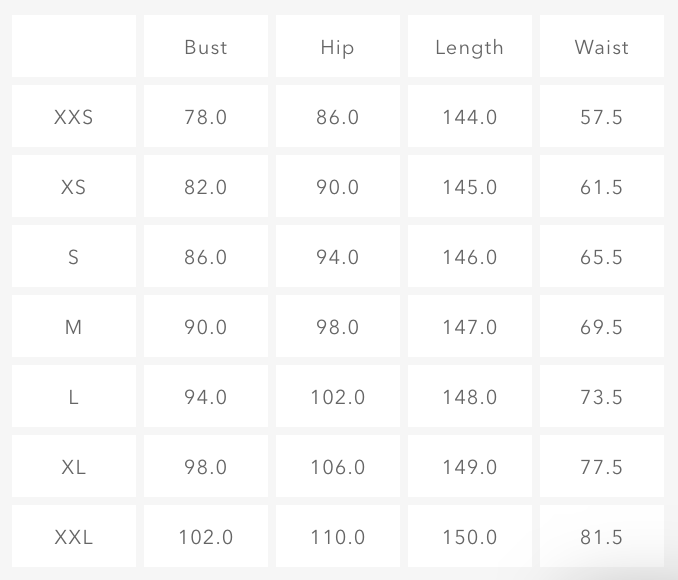Click the XXS length value 144.0
This screenshot has width=678, height=580.
coord(470,117)
